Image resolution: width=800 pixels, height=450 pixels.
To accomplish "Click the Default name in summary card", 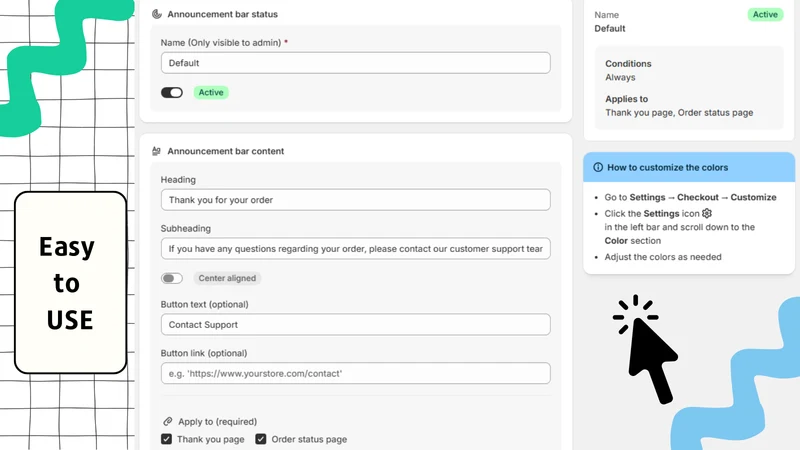I will pyautogui.click(x=610, y=29).
